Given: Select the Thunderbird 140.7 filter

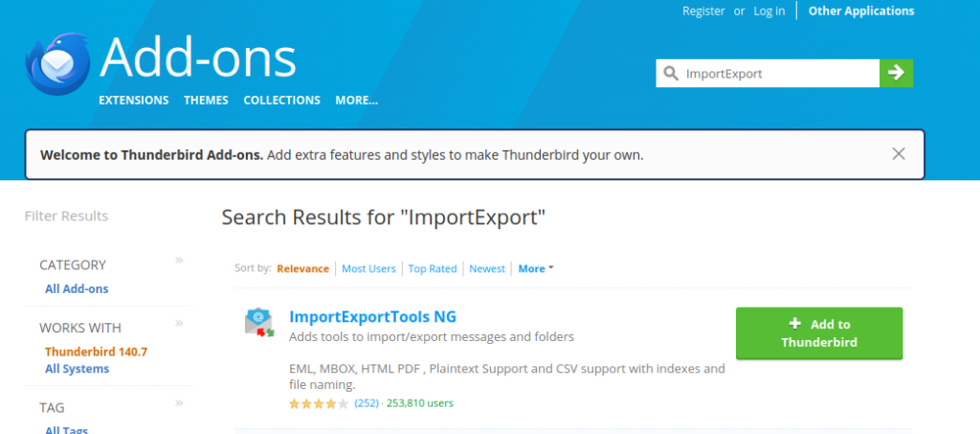Looking at the screenshot, I should 97,352.
